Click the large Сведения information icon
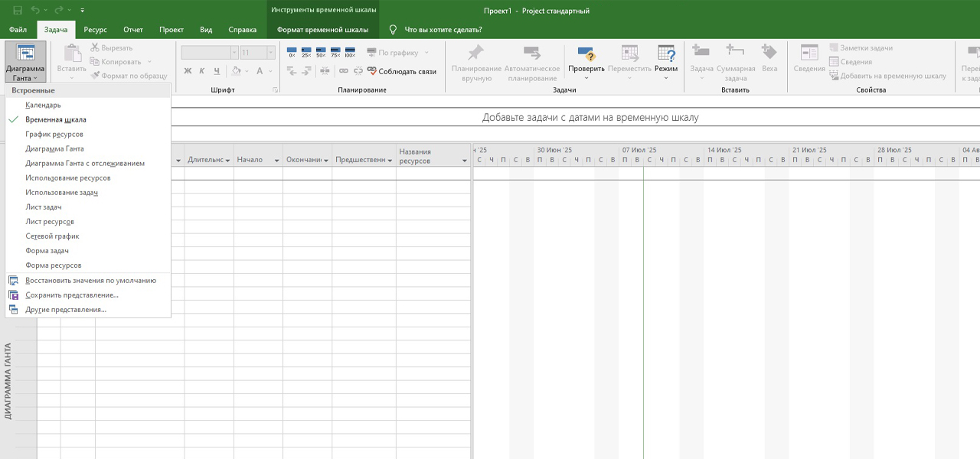The height and width of the screenshot is (459, 980). tap(809, 52)
